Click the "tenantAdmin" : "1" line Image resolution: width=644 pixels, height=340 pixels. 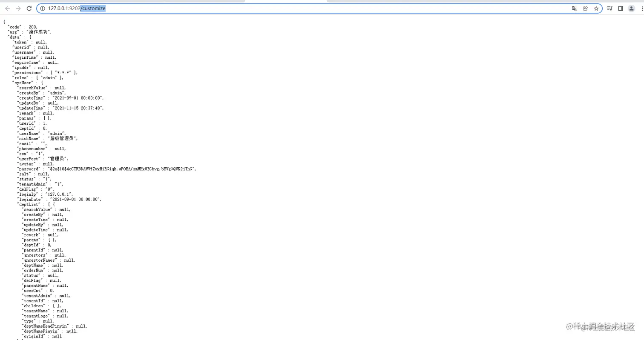pyautogui.click(x=40, y=184)
